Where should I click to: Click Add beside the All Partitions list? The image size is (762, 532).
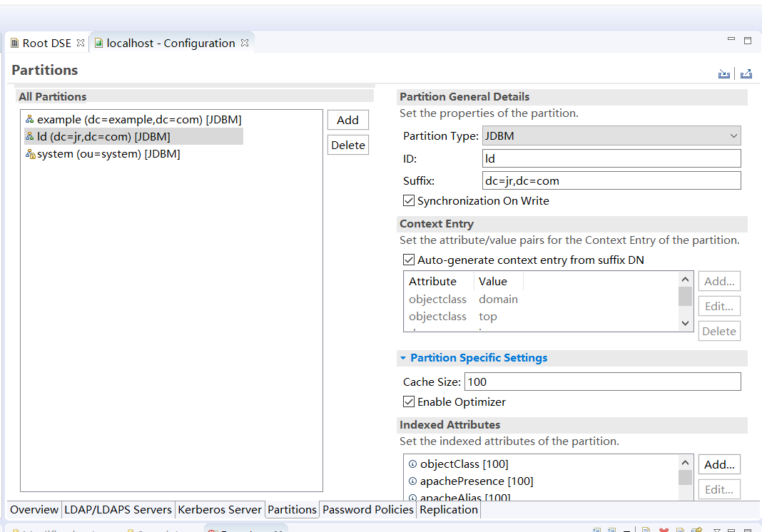(x=347, y=119)
